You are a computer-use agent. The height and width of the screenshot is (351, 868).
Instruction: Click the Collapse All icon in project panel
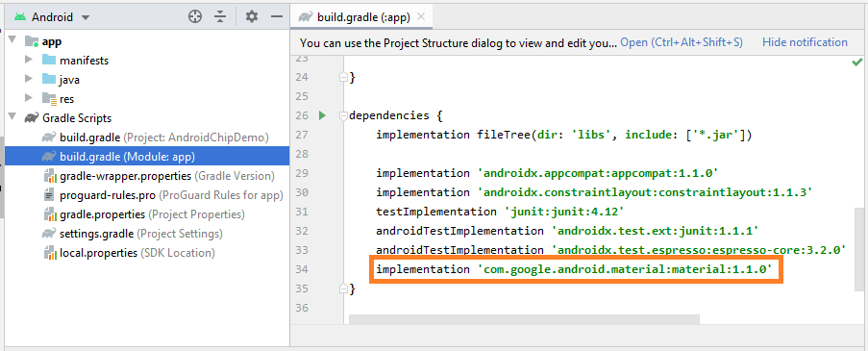click(220, 16)
